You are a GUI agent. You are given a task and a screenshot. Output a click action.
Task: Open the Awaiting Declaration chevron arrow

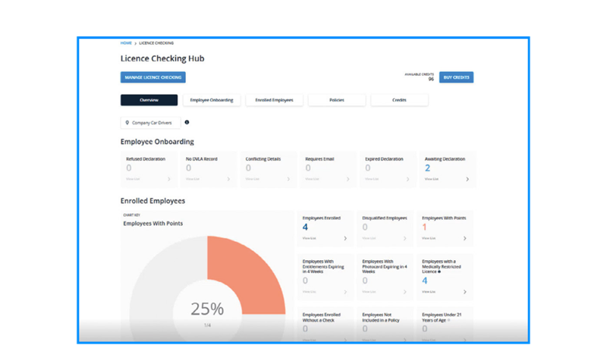tap(467, 179)
